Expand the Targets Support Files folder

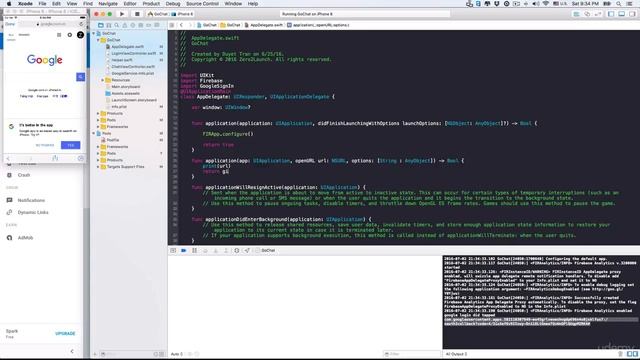pyautogui.click(x=98, y=167)
